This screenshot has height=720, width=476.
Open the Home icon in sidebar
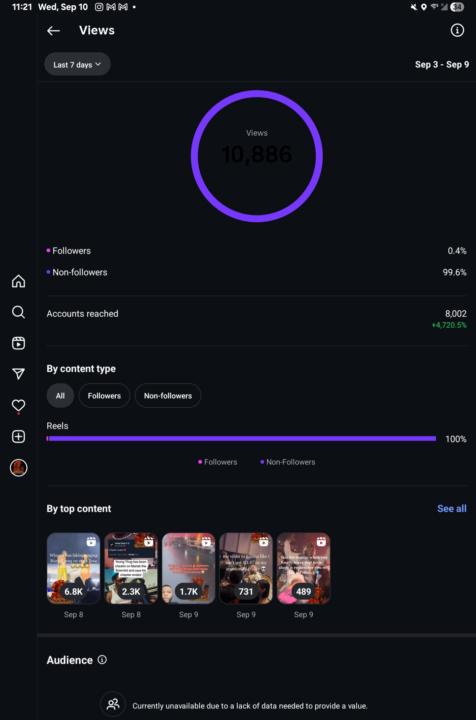click(x=18, y=281)
